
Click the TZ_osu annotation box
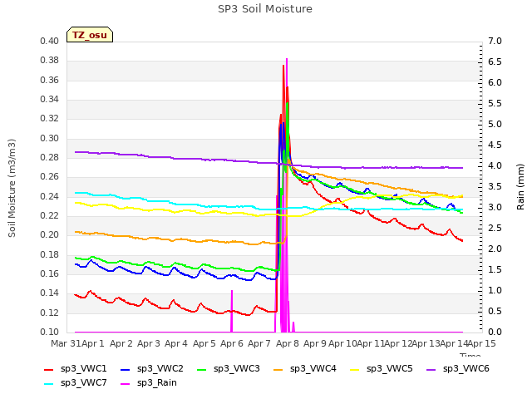90,35
